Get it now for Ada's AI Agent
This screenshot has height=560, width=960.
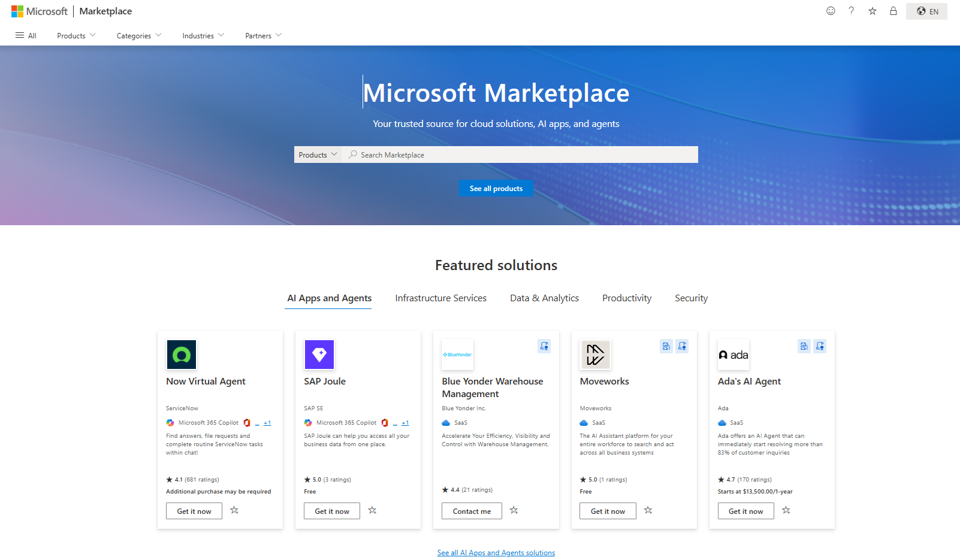point(746,511)
